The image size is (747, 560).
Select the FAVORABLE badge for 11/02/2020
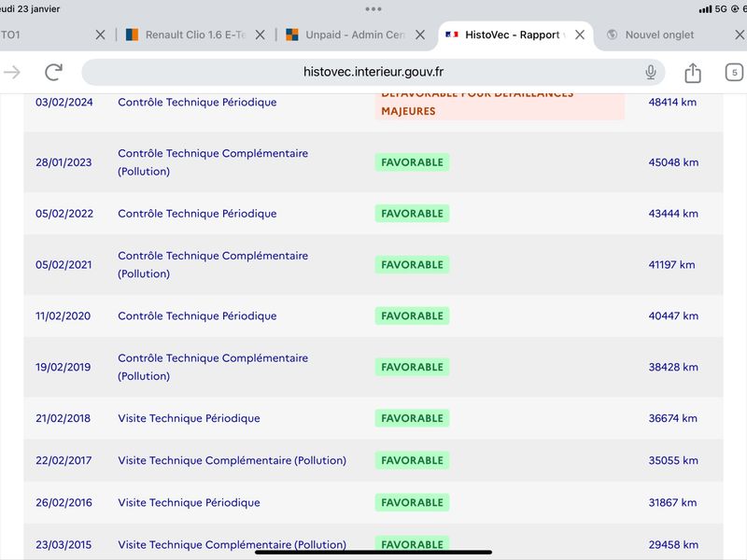(412, 315)
